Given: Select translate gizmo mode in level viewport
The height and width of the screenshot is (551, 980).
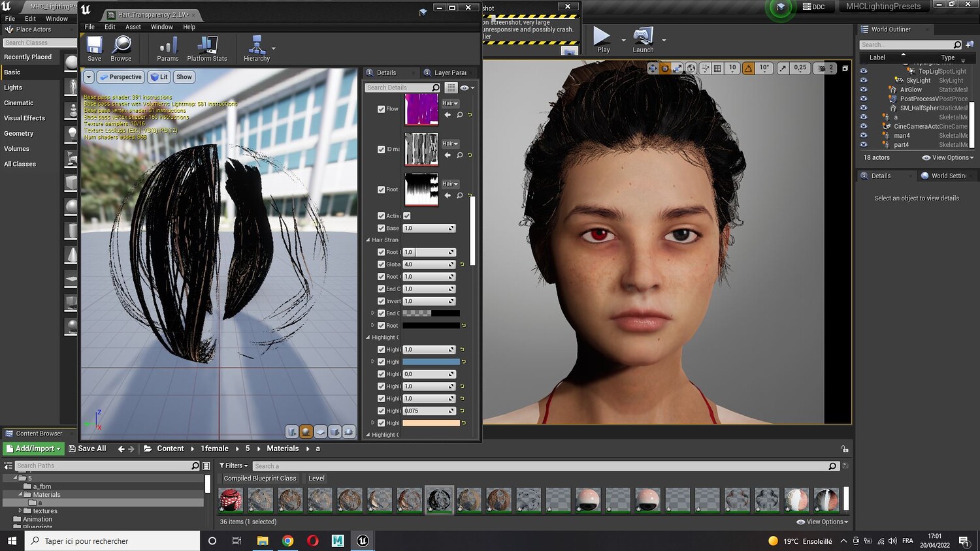Looking at the screenshot, I should (653, 68).
